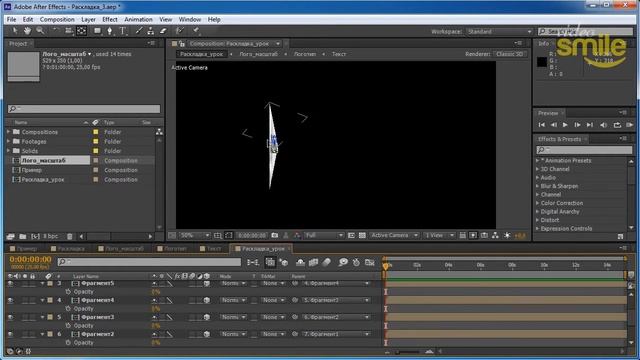The width and height of the screenshot is (640, 360).
Task: Open viewer magnification 50% dropdown
Action: (195, 236)
